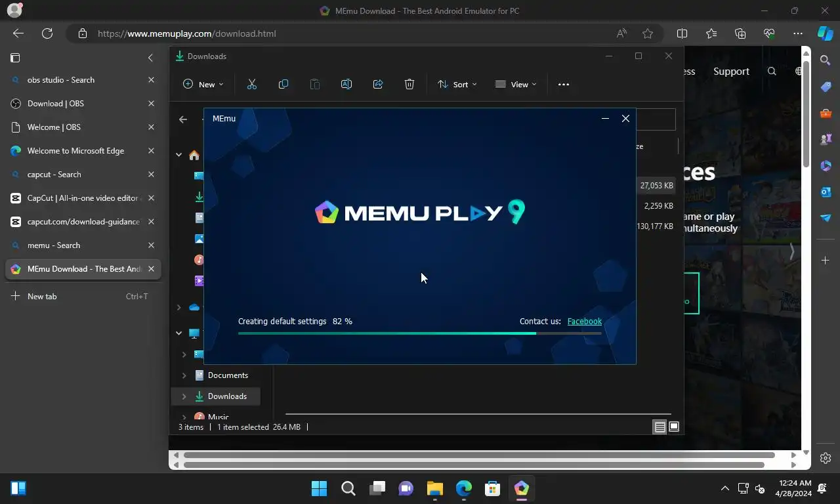Click the next slide arrow on webpage
Image resolution: width=840 pixels, height=504 pixels.
(792, 251)
